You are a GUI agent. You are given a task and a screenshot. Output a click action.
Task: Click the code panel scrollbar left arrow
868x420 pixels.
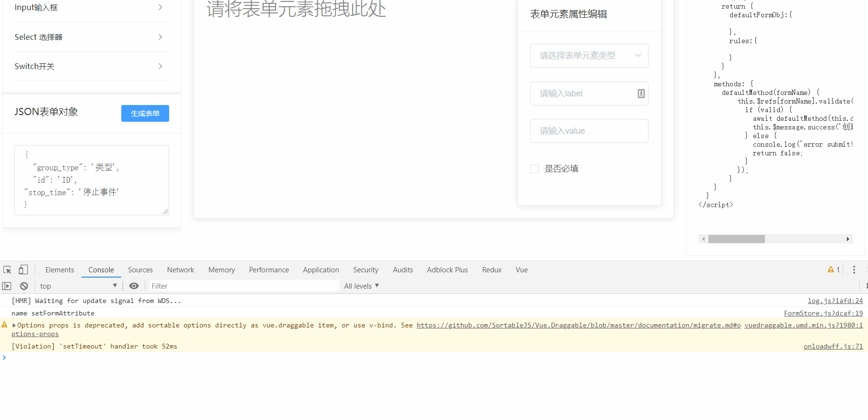pyautogui.click(x=704, y=239)
